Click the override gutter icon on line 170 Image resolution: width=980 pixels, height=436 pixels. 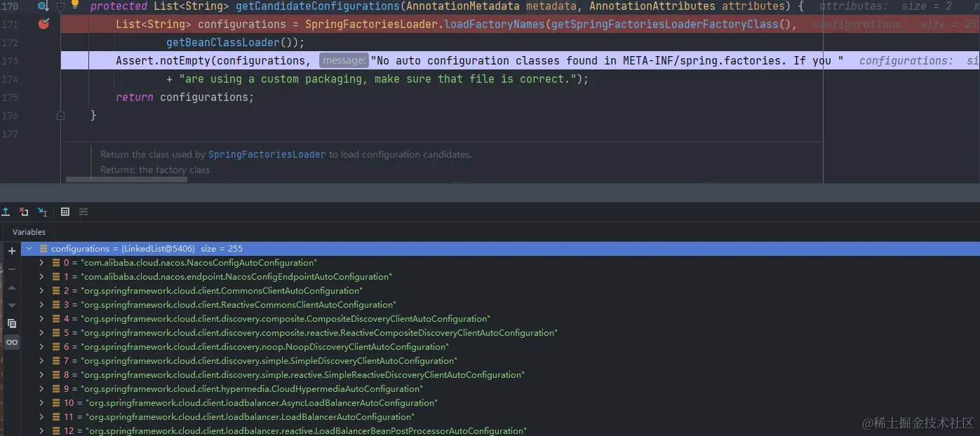coord(43,6)
